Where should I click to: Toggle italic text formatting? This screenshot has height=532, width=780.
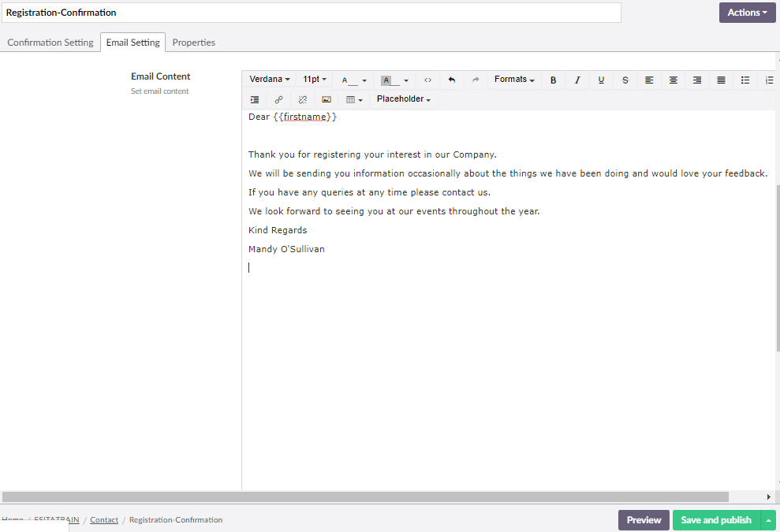point(577,80)
